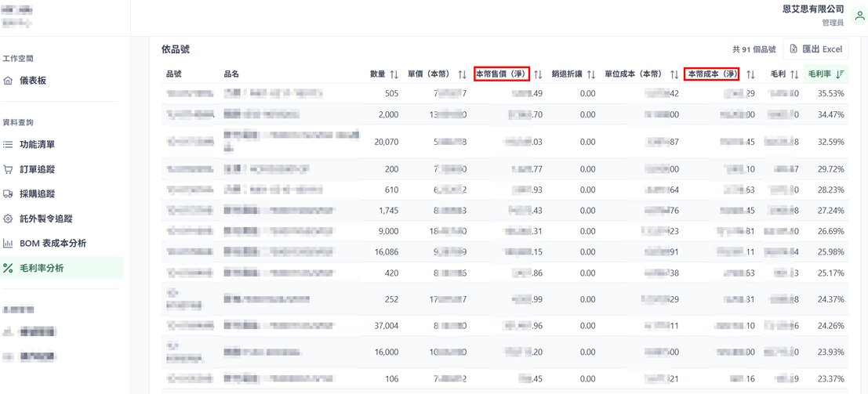Viewport: 868px width, 394px height.
Task: Click the 25.17% gross margin cell
Action: pyautogui.click(x=831, y=273)
